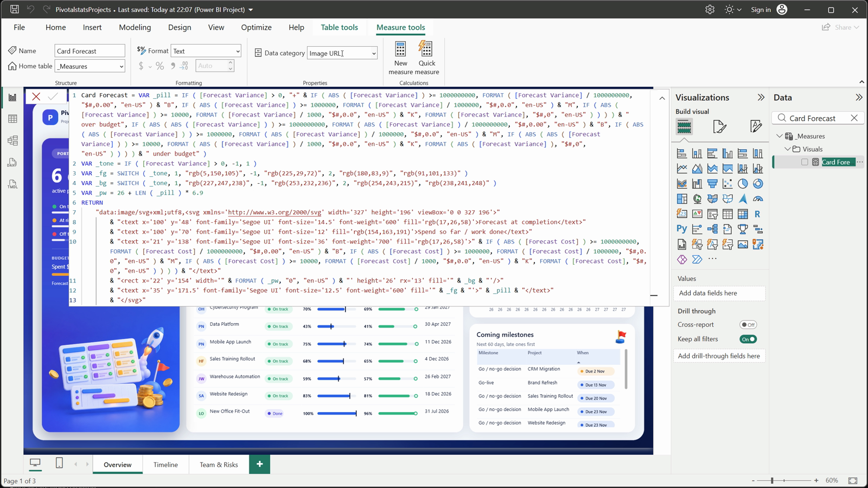Viewport: 868px width, 488px height.
Task: Open the File menu
Action: 19,27
